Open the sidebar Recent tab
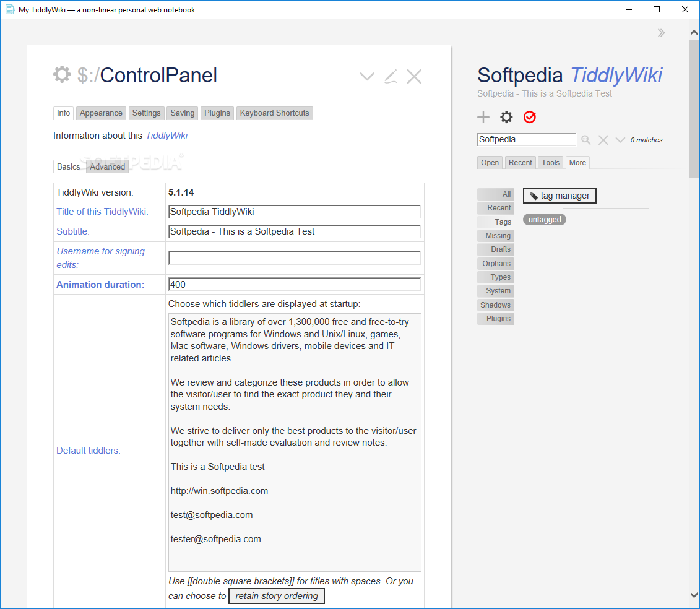Image resolution: width=700 pixels, height=609 pixels. click(x=520, y=163)
